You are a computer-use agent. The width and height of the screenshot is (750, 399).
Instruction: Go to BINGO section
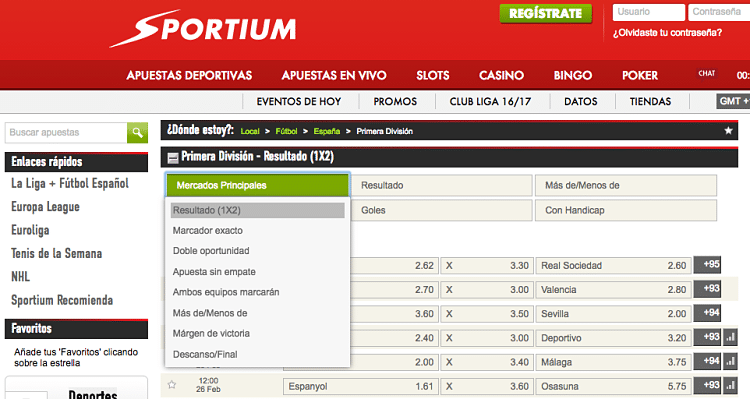pos(573,76)
